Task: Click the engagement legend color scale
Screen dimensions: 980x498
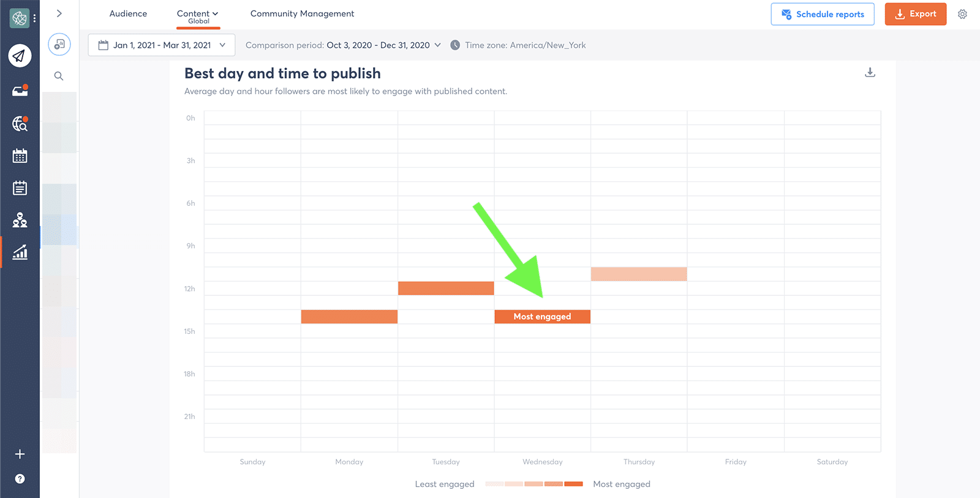Action: (534, 484)
